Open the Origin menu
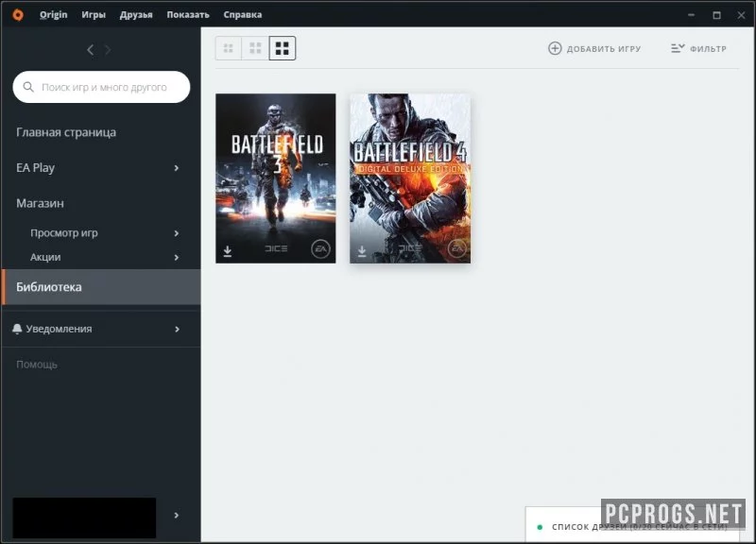The height and width of the screenshot is (544, 756). coord(54,15)
